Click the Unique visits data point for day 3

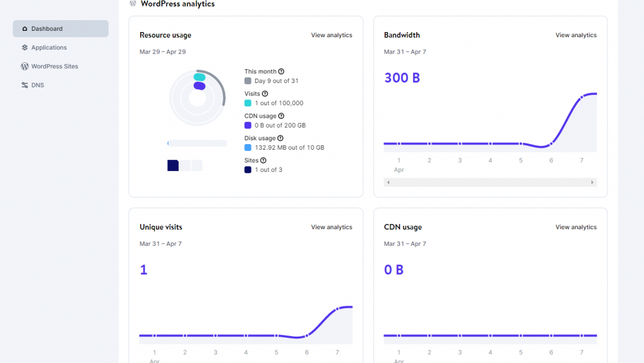pos(215,336)
